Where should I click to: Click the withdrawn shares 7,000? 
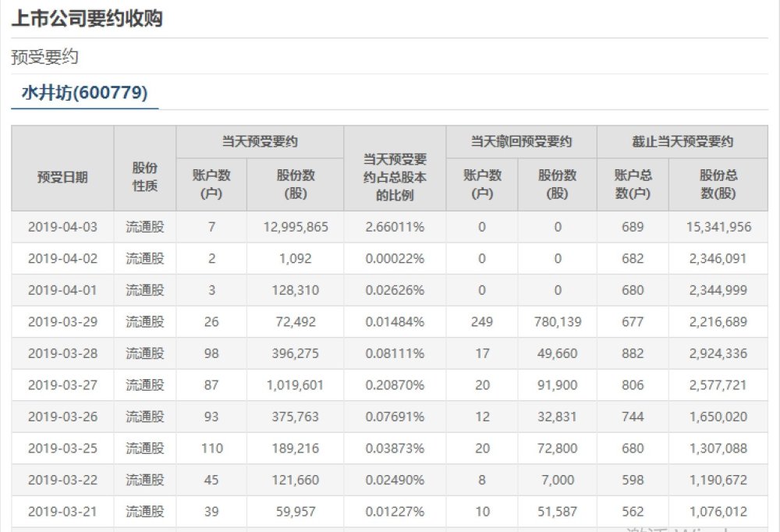pos(558,480)
